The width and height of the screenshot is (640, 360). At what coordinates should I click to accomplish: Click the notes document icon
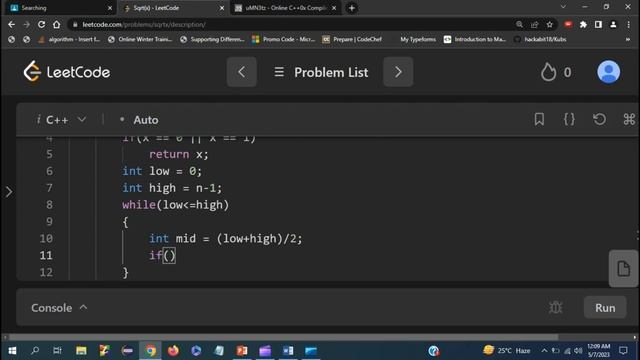click(623, 269)
